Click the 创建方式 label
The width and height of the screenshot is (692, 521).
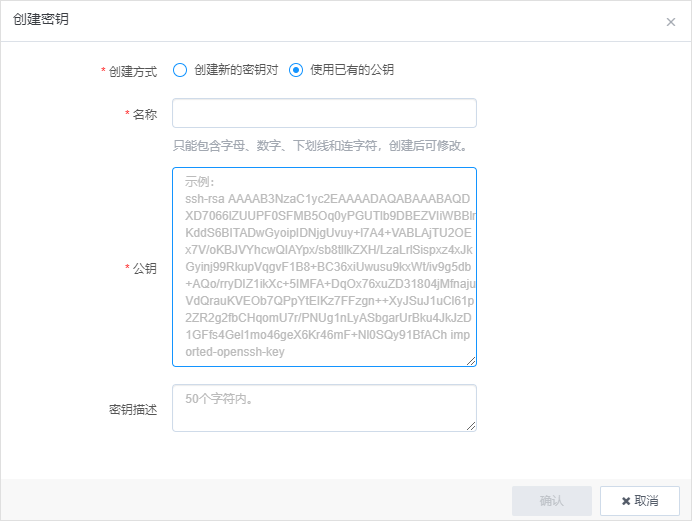tap(132, 71)
